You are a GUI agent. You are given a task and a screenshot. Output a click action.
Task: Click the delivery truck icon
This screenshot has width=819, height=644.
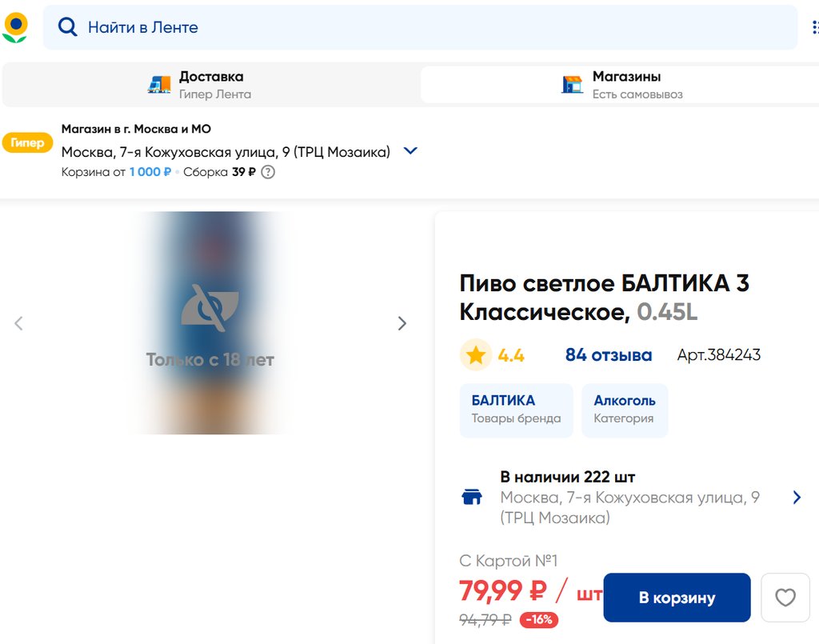pos(159,85)
